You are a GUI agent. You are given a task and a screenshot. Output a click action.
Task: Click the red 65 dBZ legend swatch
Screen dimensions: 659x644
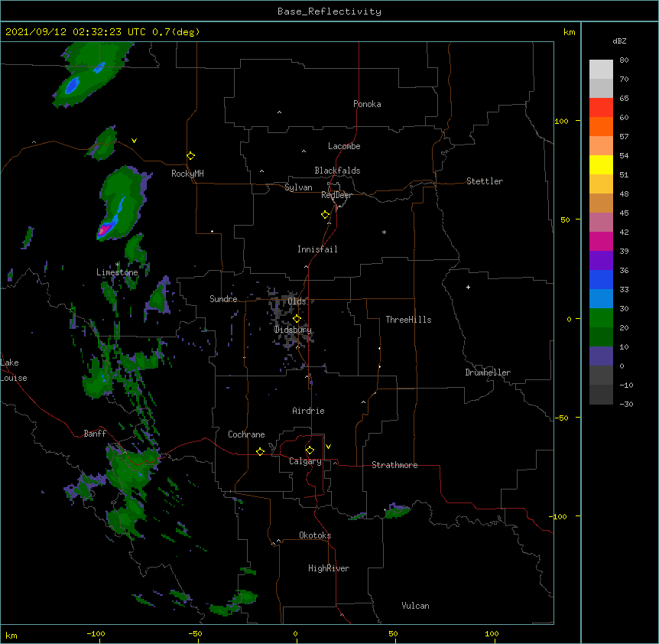coord(601,108)
